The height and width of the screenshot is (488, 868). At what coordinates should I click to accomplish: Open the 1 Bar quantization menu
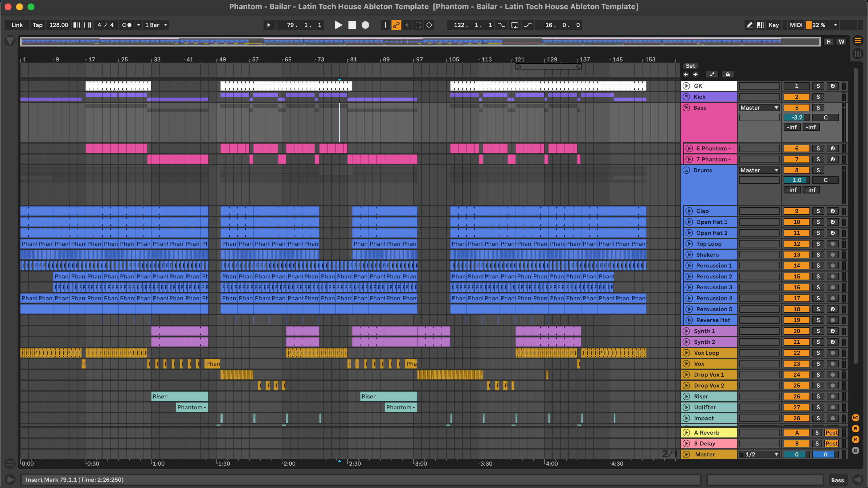tap(156, 25)
